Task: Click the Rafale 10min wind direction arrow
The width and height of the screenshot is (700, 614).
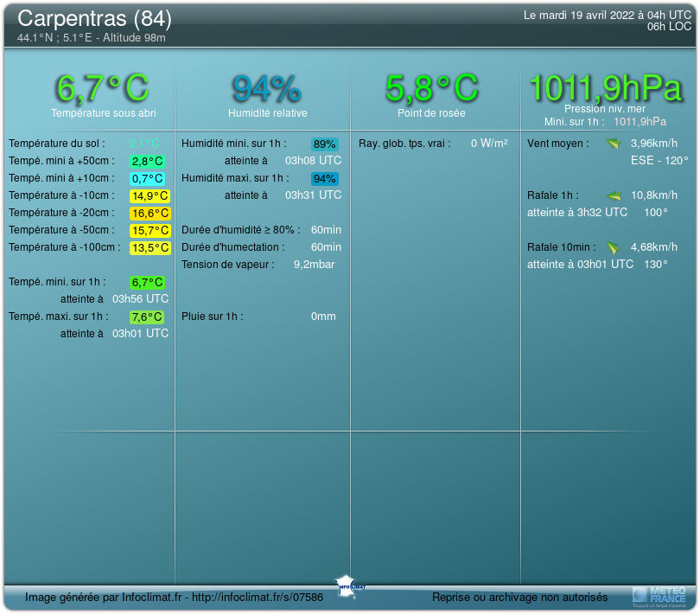Action: pos(613,247)
